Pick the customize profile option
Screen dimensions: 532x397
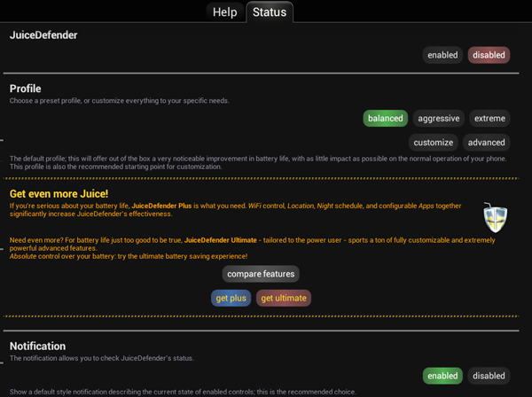[433, 143]
